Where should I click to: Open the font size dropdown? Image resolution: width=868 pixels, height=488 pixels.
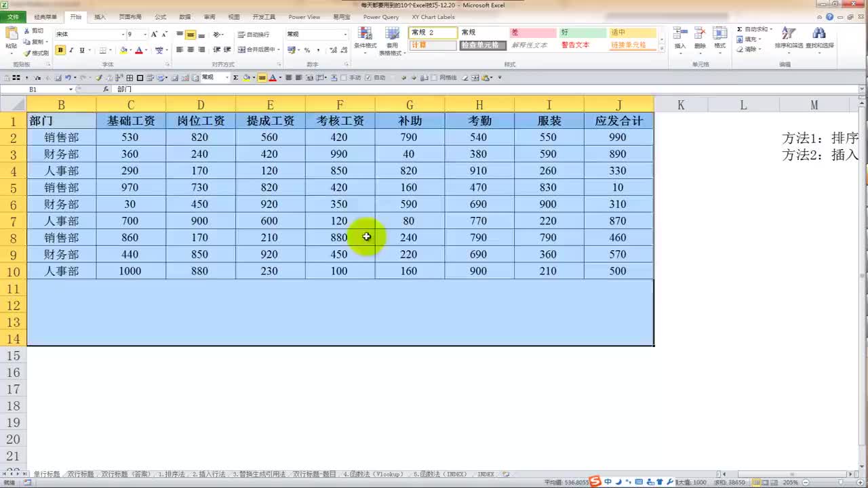coord(144,34)
